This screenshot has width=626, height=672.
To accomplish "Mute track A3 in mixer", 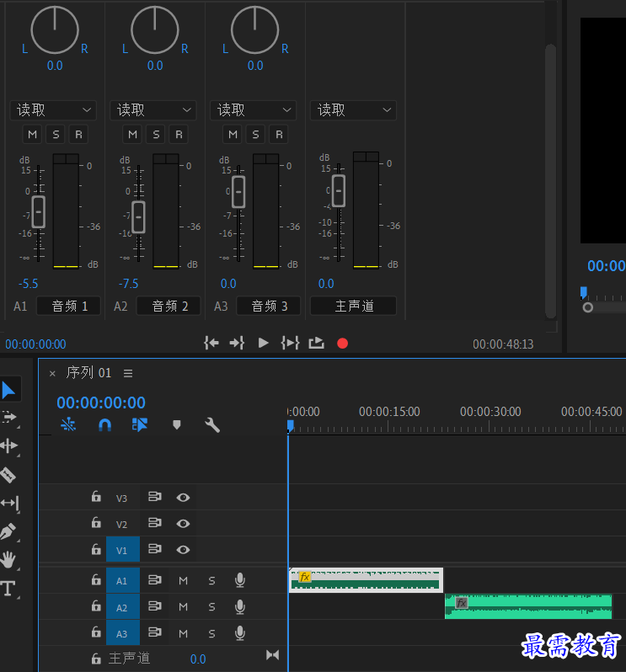I will click(233, 134).
